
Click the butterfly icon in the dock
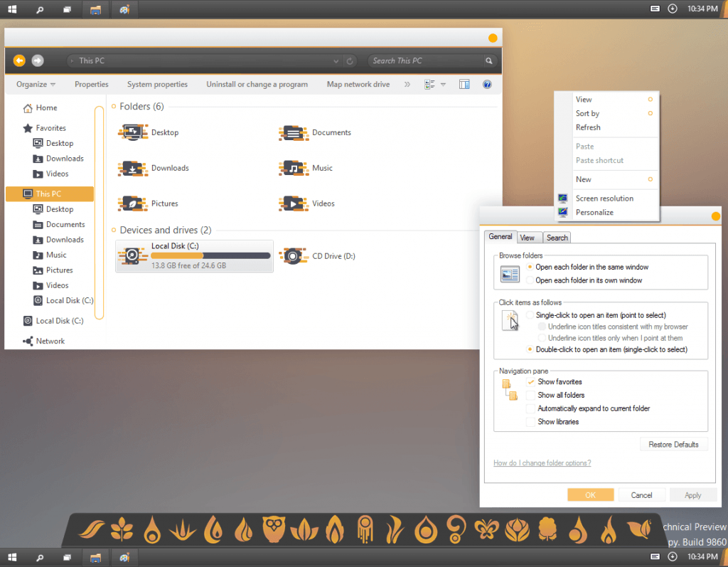[486, 530]
